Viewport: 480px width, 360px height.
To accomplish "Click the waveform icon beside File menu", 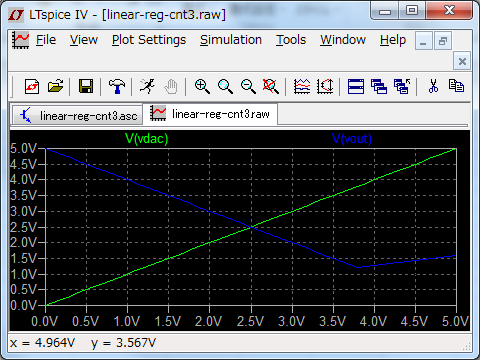I will pyautogui.click(x=21, y=40).
